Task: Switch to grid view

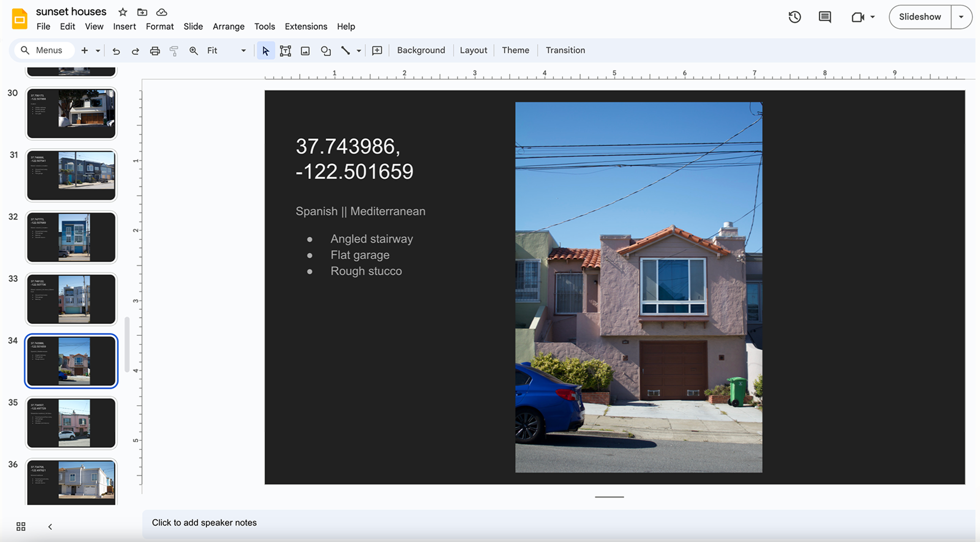Action: click(21, 526)
